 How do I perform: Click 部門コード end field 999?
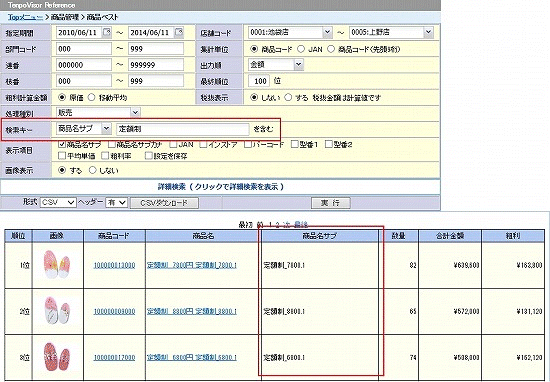click(x=156, y=49)
